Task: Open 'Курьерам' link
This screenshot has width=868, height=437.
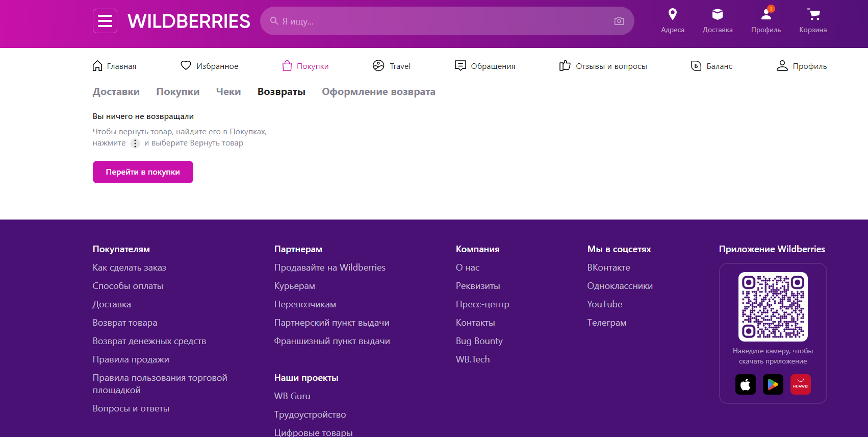Action: pyautogui.click(x=295, y=286)
